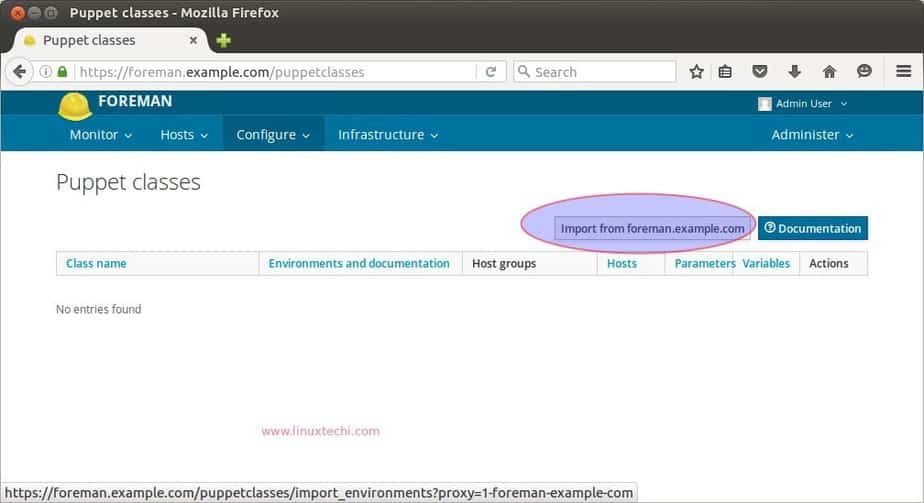Click the Firefox Search field
The height and width of the screenshot is (503, 924).
click(x=595, y=72)
